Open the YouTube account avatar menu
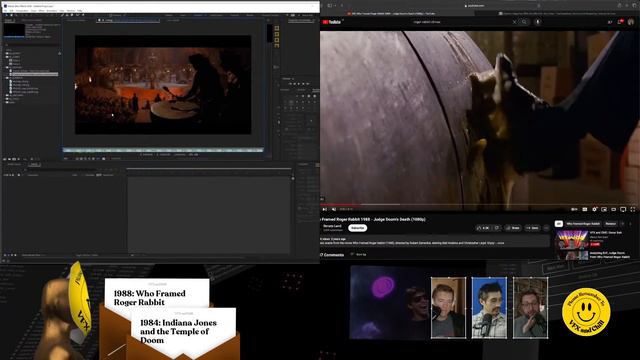 [x=631, y=22]
